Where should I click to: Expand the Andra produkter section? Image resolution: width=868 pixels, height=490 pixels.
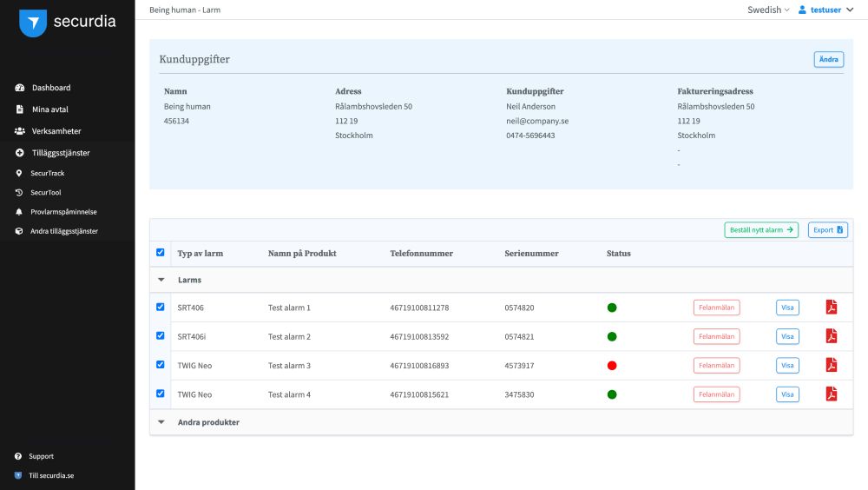[x=161, y=422]
